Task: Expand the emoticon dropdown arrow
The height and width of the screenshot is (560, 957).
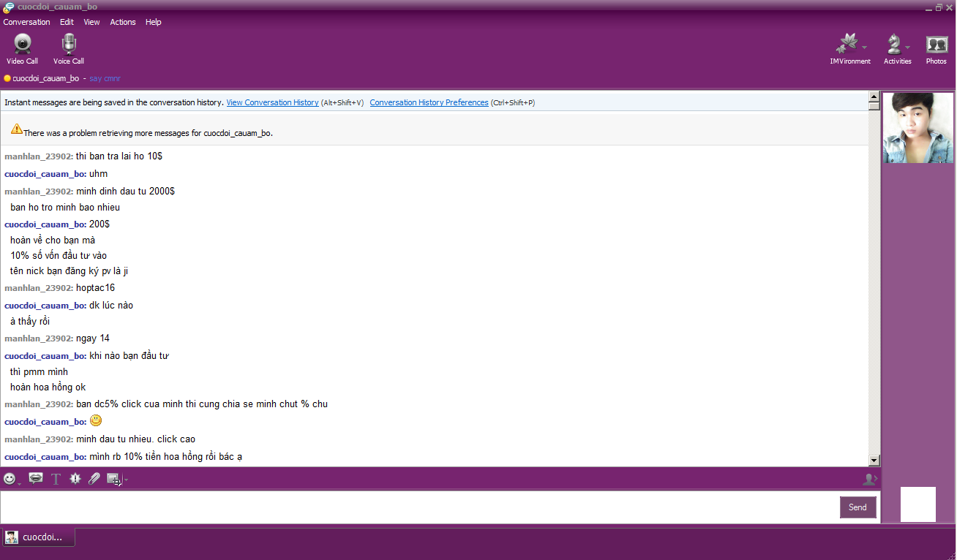Action: [19, 483]
